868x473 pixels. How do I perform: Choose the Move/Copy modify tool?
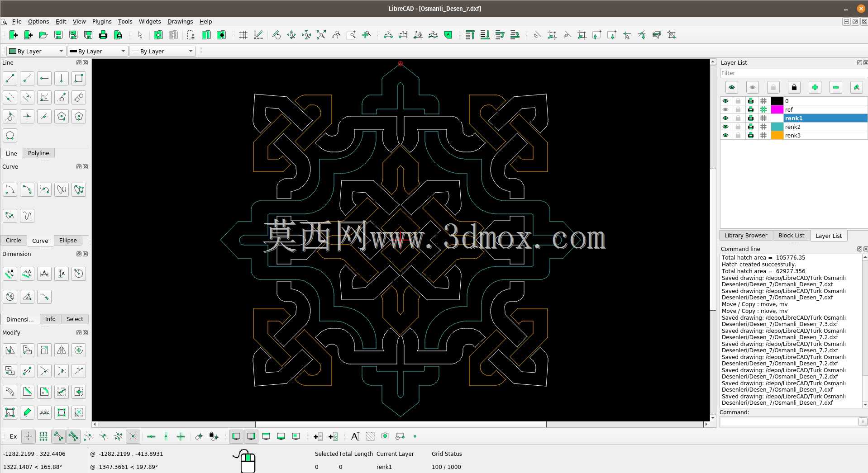coord(10,350)
